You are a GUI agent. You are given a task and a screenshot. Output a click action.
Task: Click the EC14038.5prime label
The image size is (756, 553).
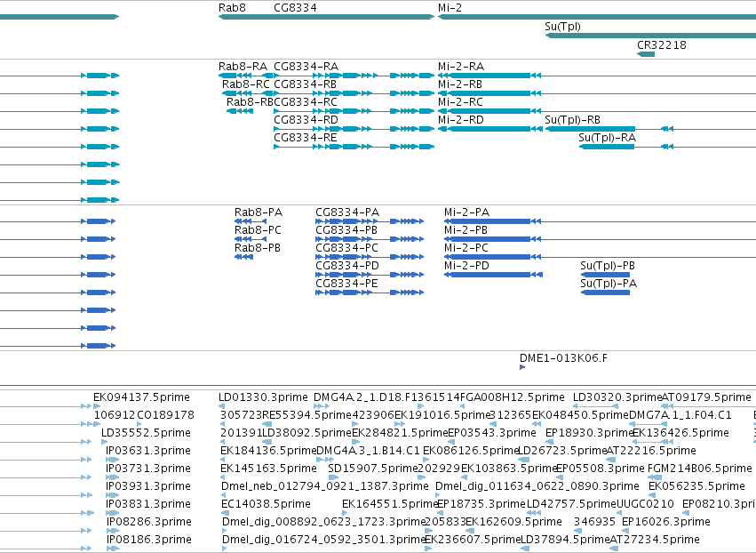click(266, 505)
